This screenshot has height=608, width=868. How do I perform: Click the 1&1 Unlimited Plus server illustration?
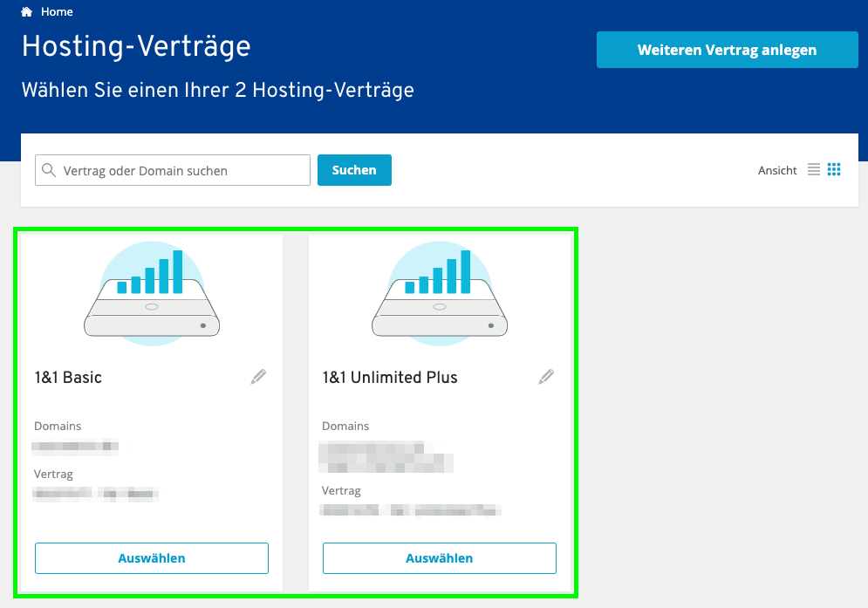pyautogui.click(x=440, y=293)
